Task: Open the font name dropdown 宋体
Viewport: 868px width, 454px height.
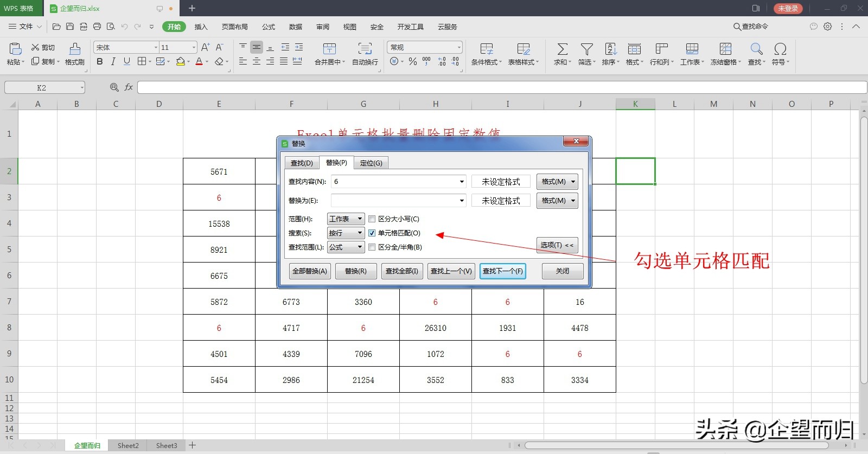Action: point(156,48)
